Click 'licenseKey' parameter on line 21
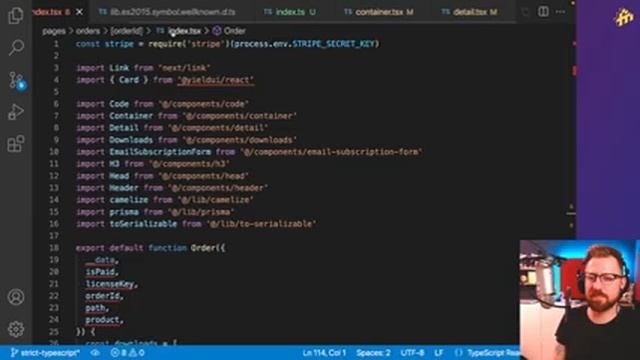The image size is (640, 360). (109, 284)
